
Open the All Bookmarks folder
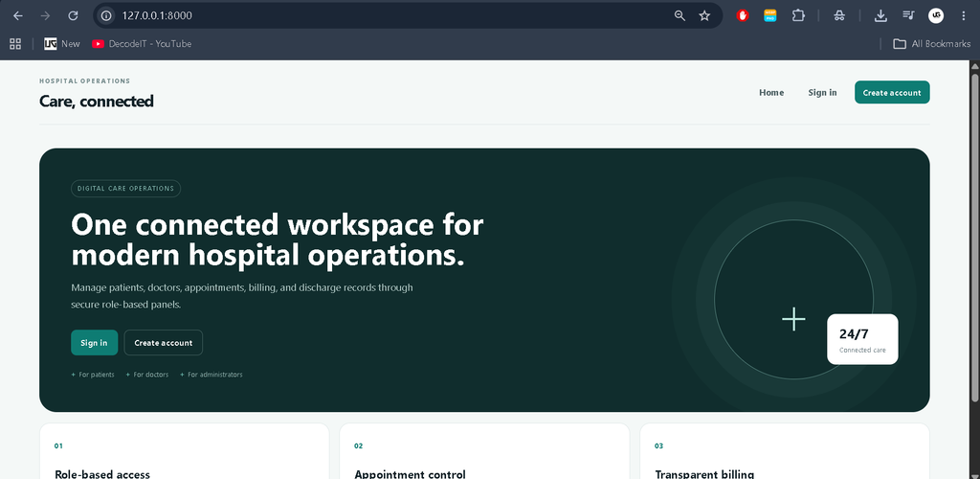click(x=932, y=44)
